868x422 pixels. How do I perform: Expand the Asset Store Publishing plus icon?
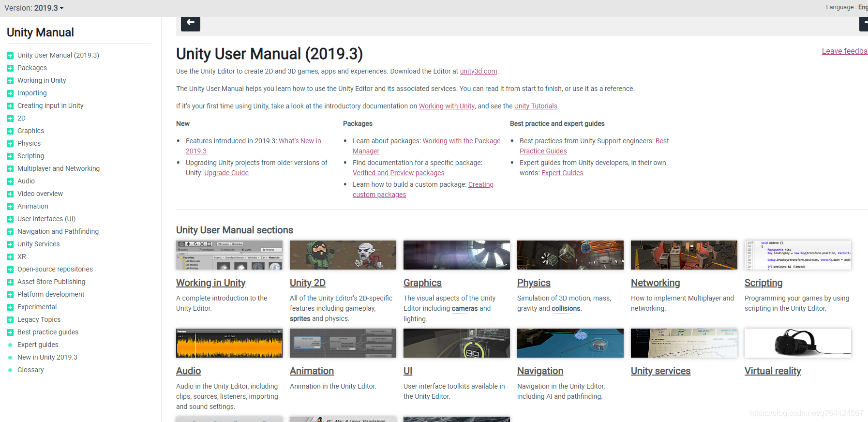click(10, 282)
